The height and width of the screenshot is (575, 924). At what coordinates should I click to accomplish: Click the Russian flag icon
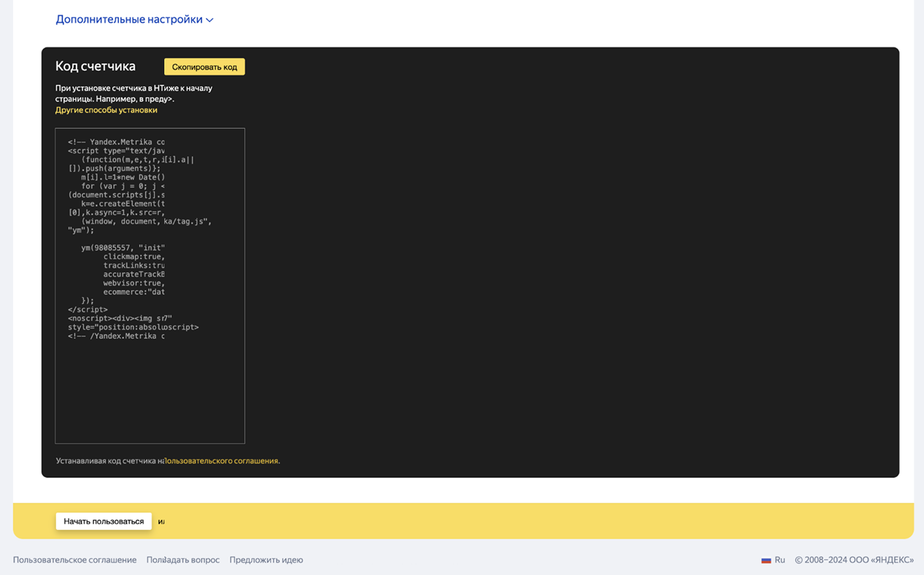766,560
